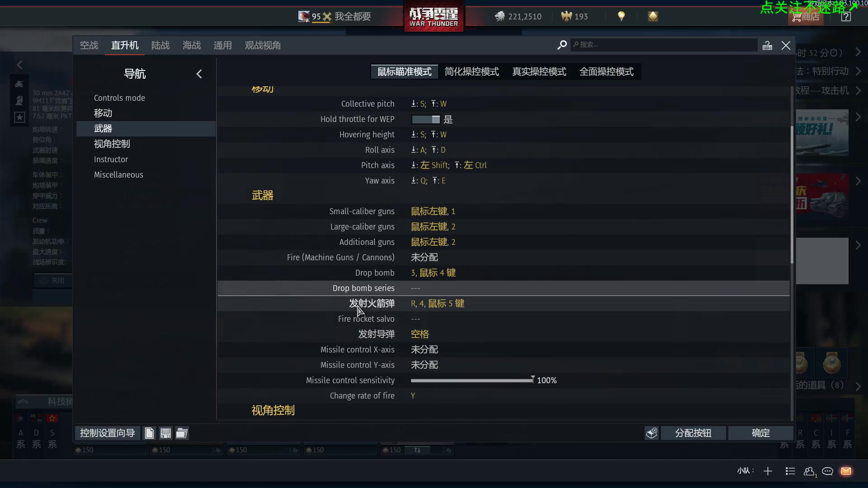868x488 pixels.
Task: Load controls preset via folder icon
Action: (182, 433)
